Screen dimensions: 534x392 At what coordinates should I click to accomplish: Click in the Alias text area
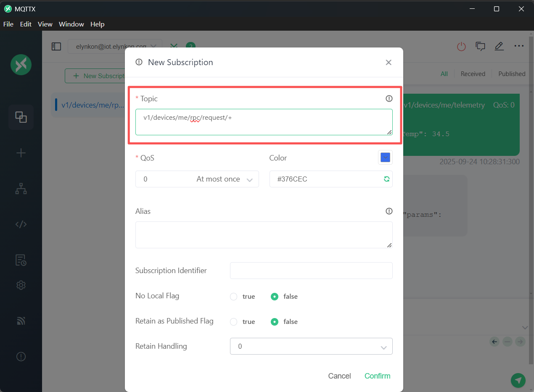(x=264, y=235)
